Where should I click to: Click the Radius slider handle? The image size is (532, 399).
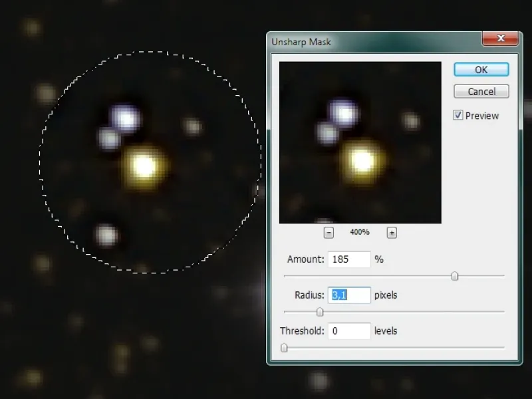tap(320, 312)
